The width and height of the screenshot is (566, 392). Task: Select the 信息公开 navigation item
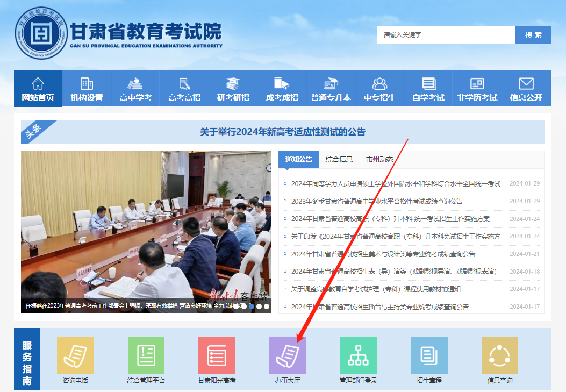tap(526, 89)
